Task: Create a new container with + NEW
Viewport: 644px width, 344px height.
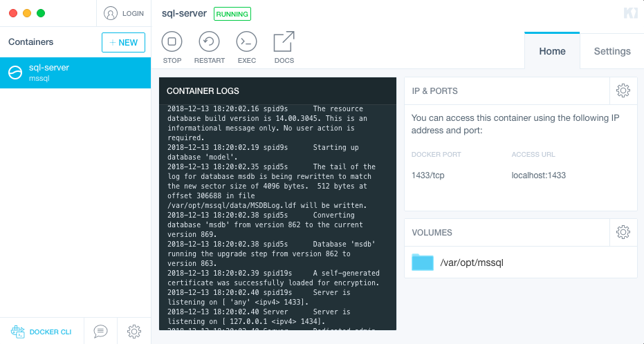Action: click(123, 43)
